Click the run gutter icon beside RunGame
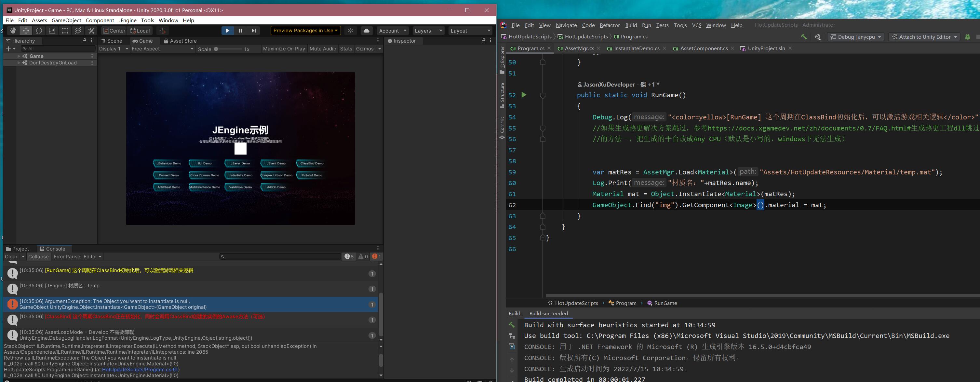 coord(524,95)
